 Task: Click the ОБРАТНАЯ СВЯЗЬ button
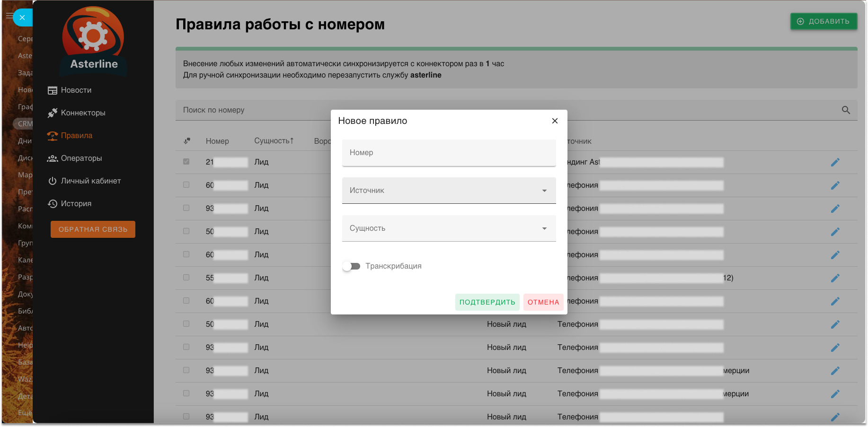(93, 229)
